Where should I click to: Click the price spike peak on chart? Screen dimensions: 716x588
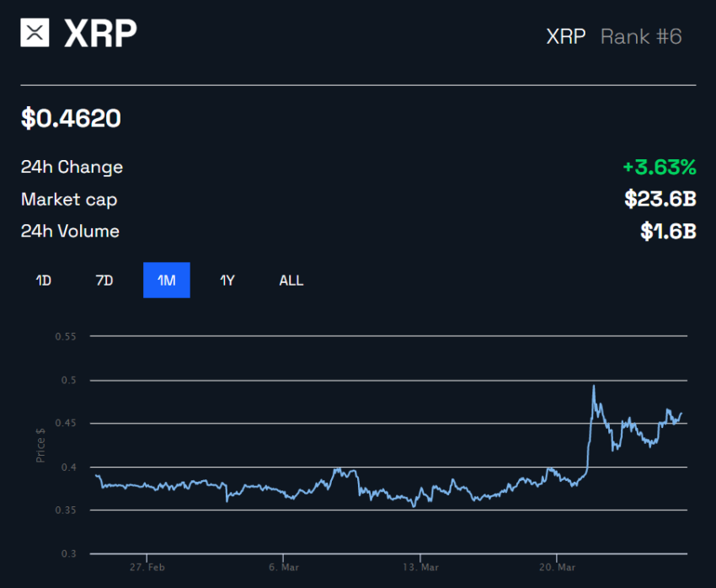tap(594, 386)
